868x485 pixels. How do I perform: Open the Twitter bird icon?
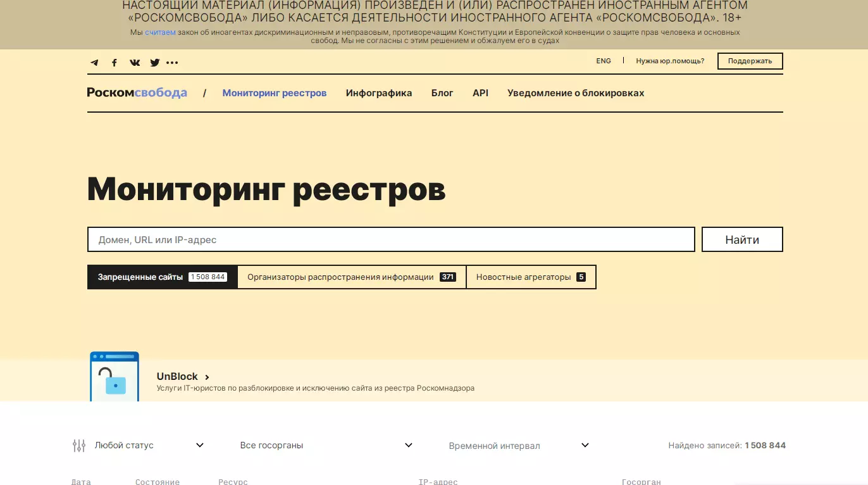click(155, 63)
